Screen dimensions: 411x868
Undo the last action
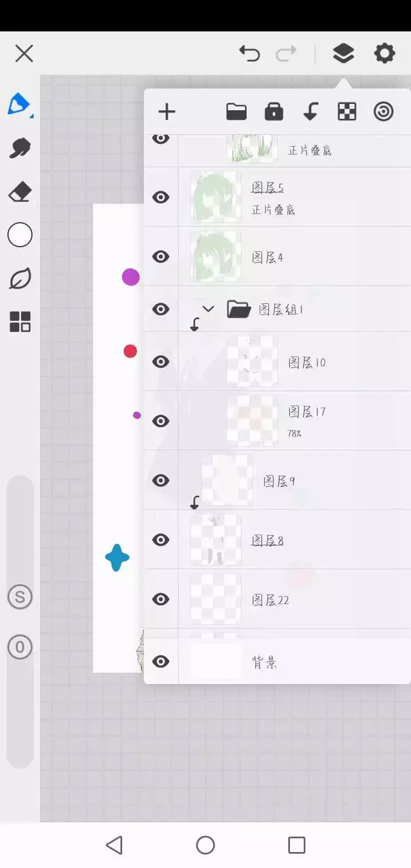tap(249, 54)
